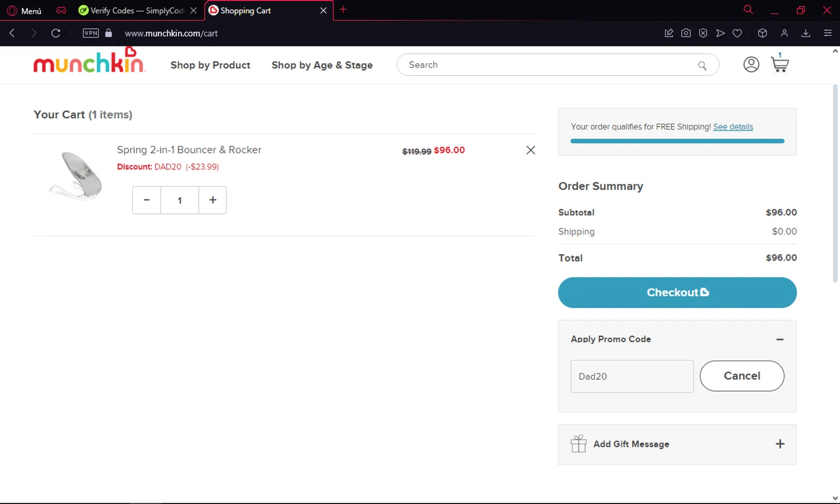Open the bouncer product thumbnail
Viewport: 840px width, 504px height.
point(76,176)
